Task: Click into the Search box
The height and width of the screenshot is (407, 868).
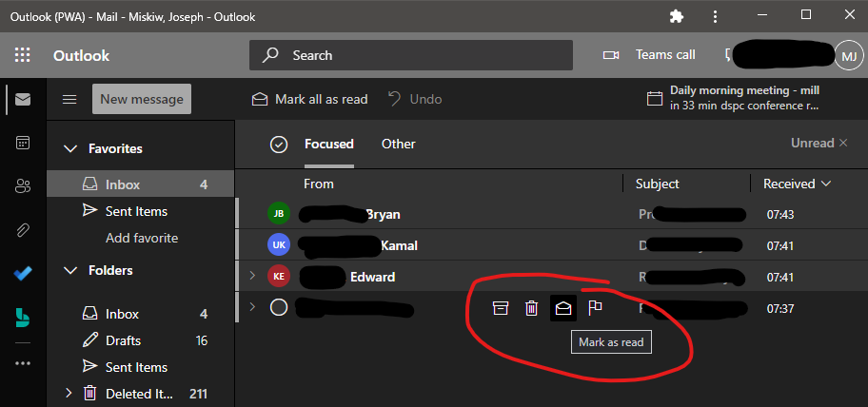Action: coord(411,55)
